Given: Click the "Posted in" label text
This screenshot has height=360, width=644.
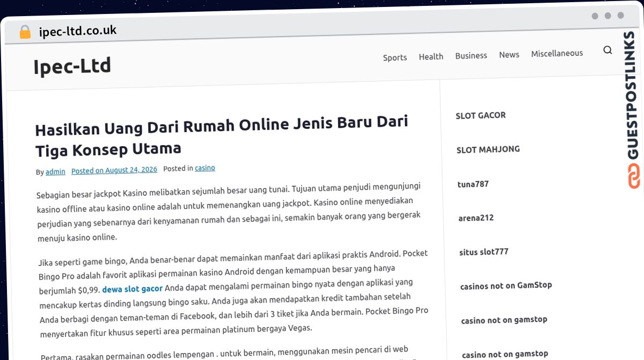Looking at the screenshot, I should tap(178, 169).
